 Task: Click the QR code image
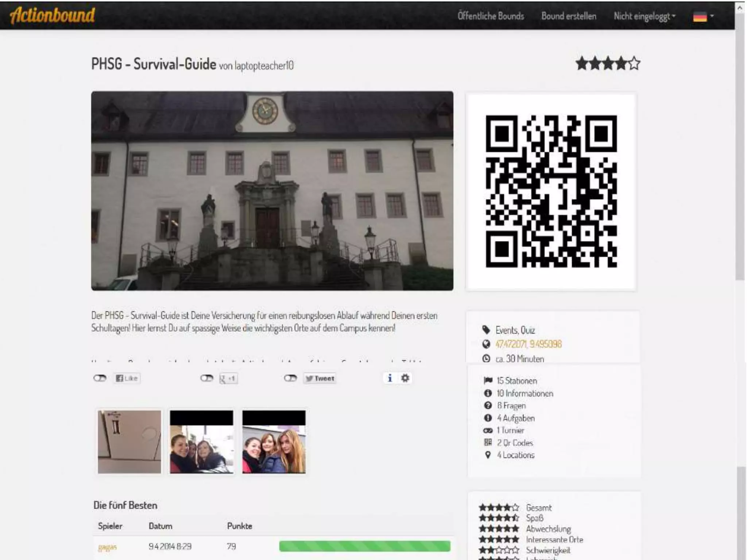click(551, 192)
